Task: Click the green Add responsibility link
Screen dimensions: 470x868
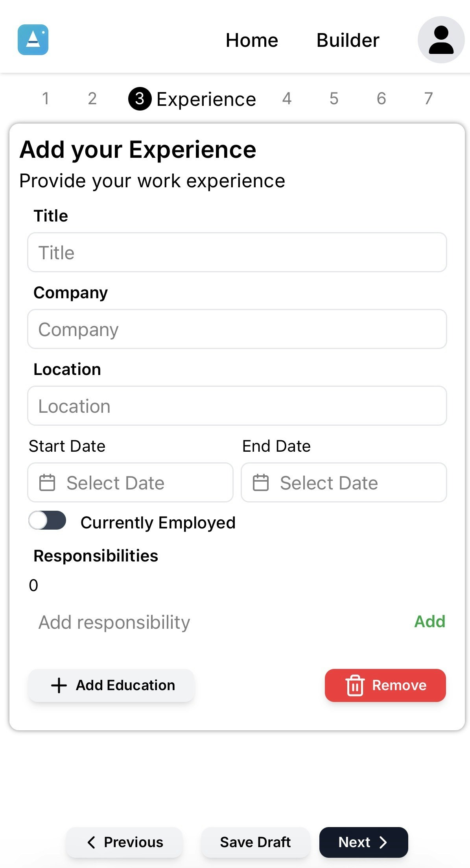Action: [429, 622]
